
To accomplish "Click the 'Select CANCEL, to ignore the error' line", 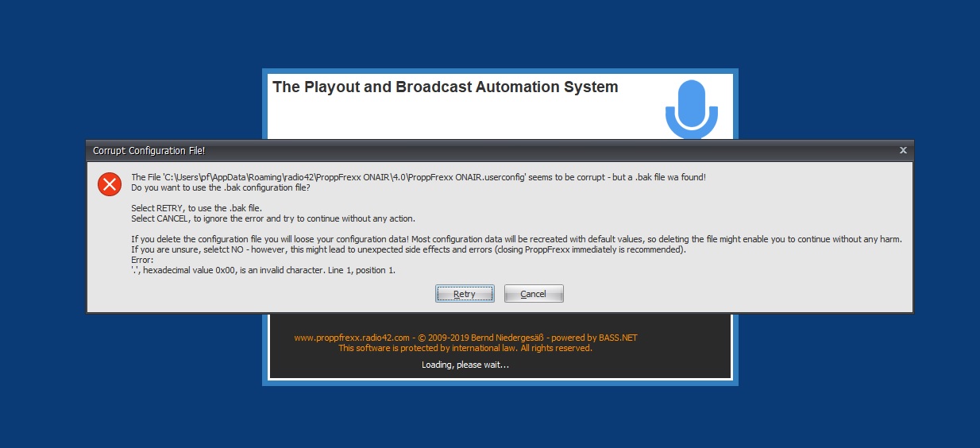I will 273,218.
